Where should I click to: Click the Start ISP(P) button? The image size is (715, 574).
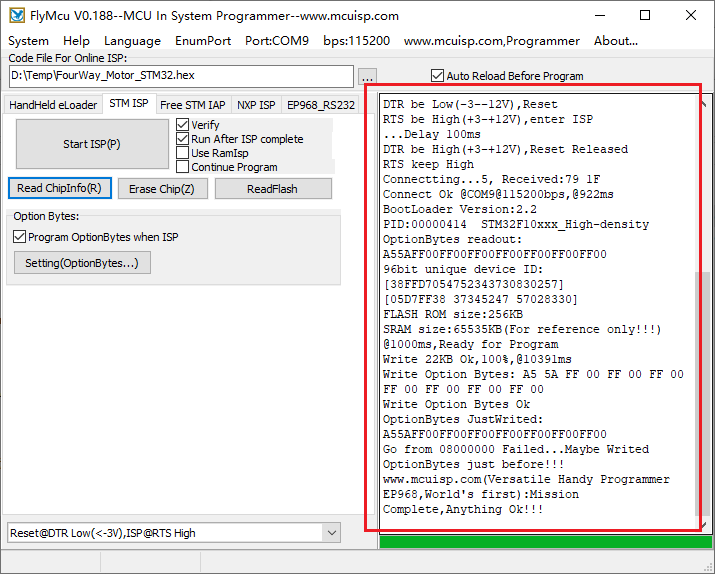(x=92, y=144)
